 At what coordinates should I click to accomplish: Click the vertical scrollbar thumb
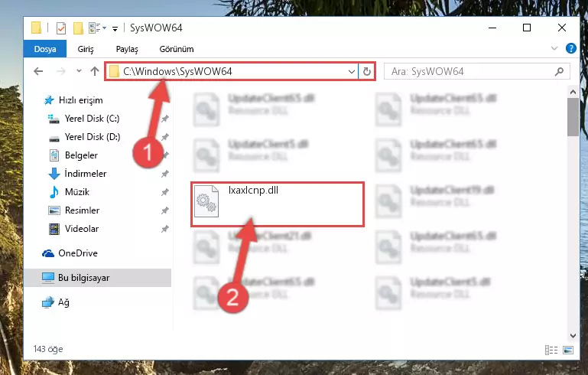573,117
